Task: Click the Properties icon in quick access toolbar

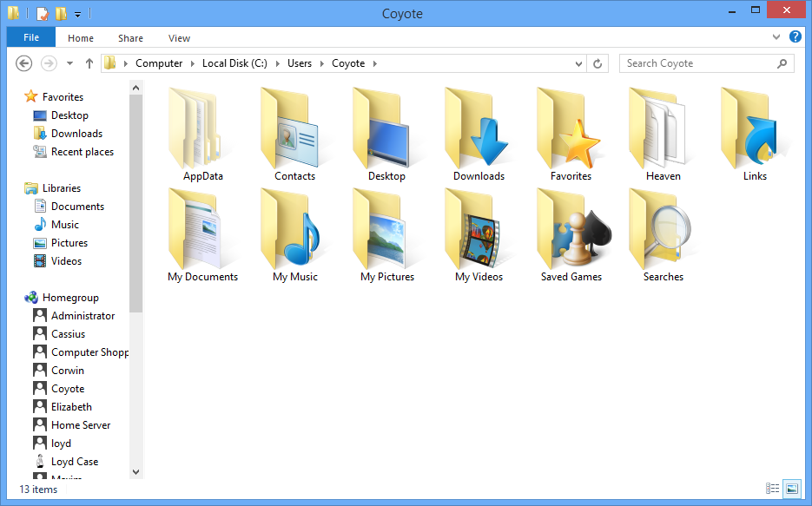Action: (43, 13)
